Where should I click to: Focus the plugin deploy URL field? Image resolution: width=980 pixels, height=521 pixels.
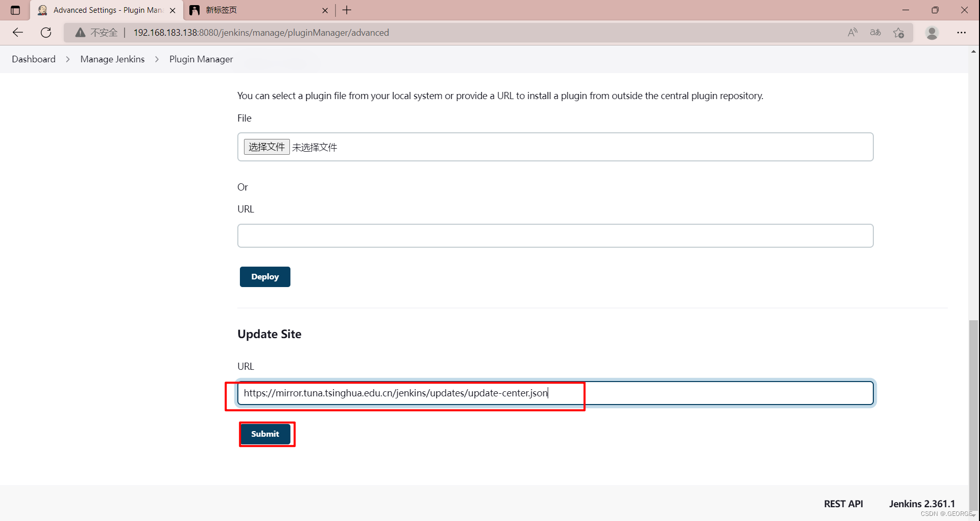555,236
